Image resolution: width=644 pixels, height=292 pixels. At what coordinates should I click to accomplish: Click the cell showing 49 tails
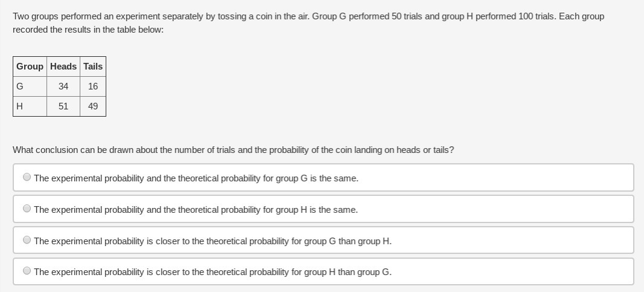[x=93, y=106]
